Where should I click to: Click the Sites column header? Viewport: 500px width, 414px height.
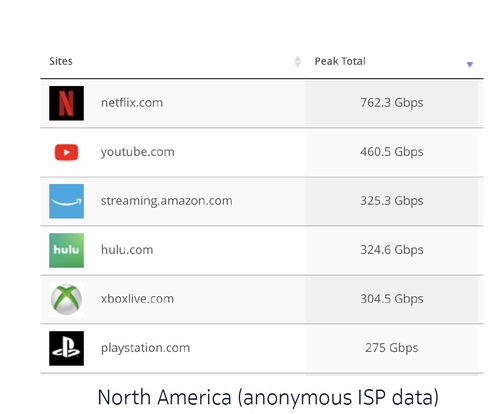tap(61, 61)
